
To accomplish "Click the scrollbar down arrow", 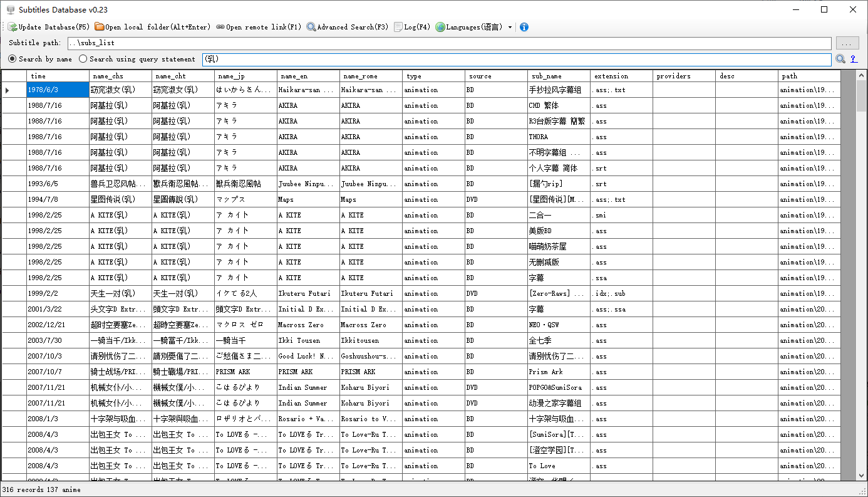I will click(x=861, y=476).
